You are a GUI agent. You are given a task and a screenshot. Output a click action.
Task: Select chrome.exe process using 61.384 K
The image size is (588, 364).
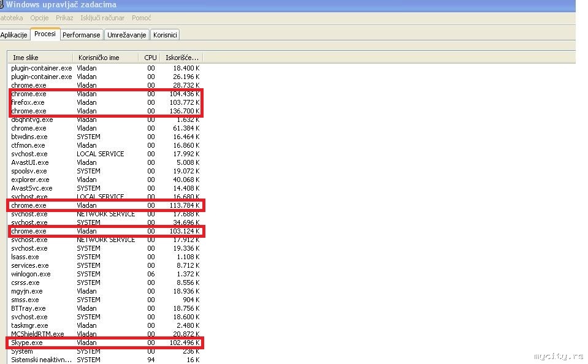pyautogui.click(x=105, y=128)
